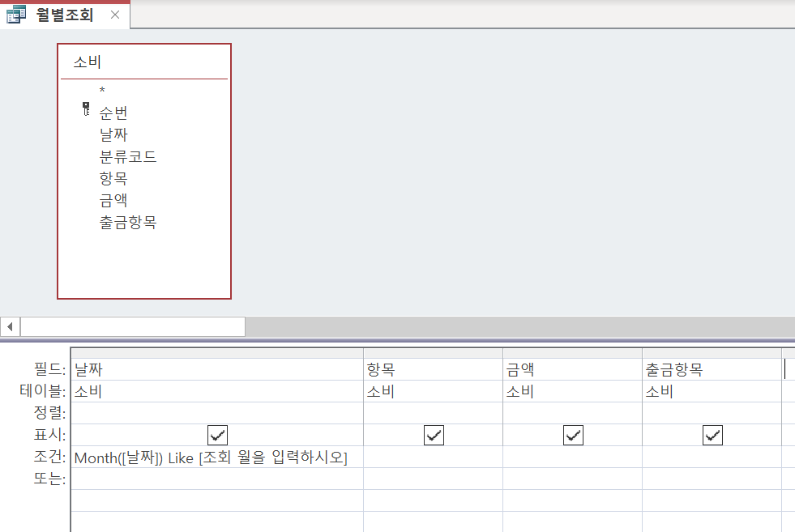
Task: Toggle the 표시 checkbox for 금액 column
Action: point(573,435)
